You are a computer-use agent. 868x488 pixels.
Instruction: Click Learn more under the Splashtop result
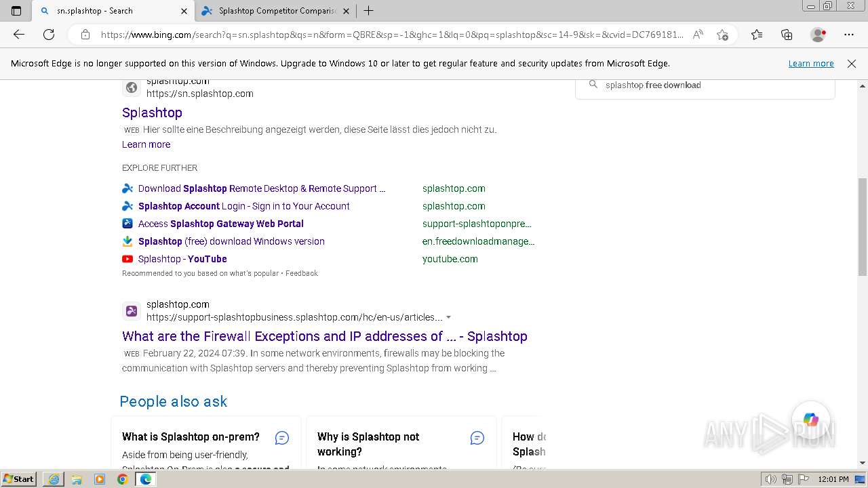[146, 144]
